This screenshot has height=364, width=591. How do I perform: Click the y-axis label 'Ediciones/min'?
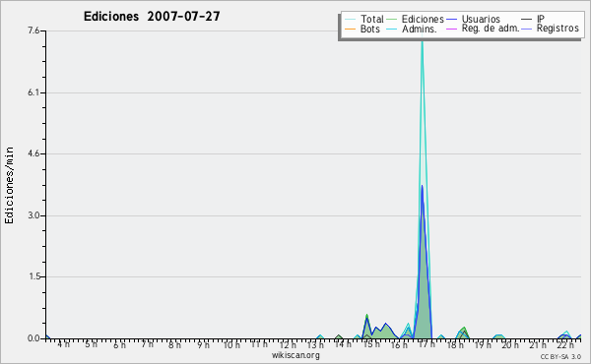click(9, 185)
